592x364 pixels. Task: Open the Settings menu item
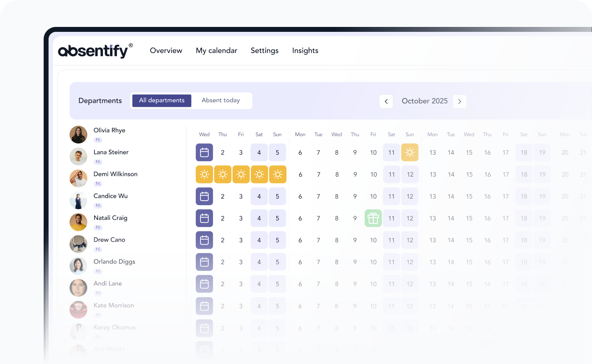(265, 50)
